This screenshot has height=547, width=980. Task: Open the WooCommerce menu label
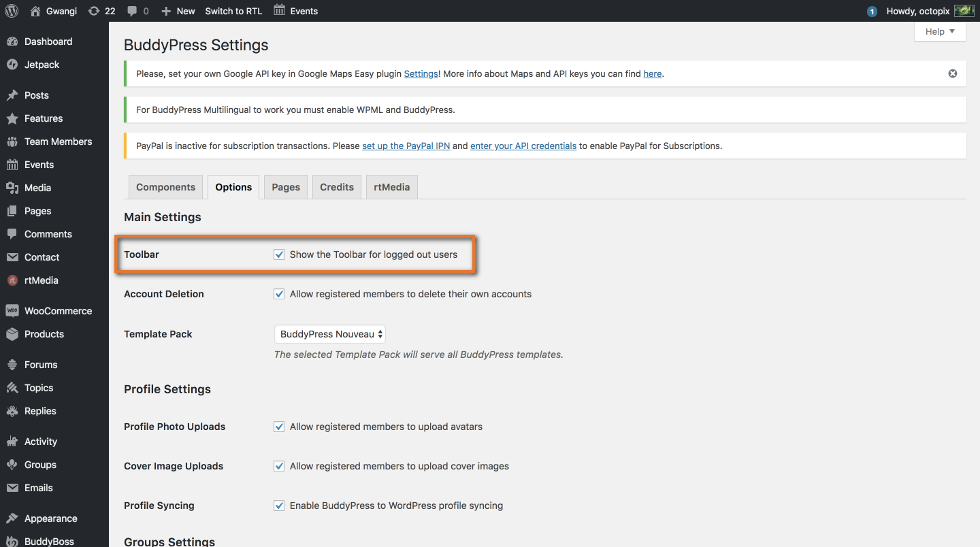coord(58,311)
